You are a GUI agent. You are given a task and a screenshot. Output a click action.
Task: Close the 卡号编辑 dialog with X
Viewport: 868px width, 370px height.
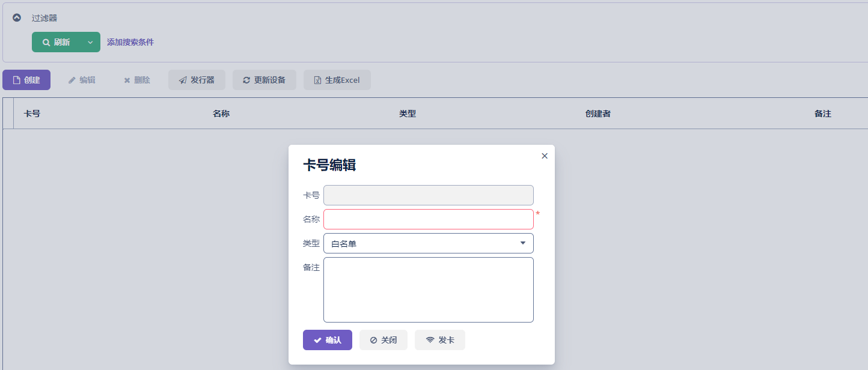[x=545, y=156]
